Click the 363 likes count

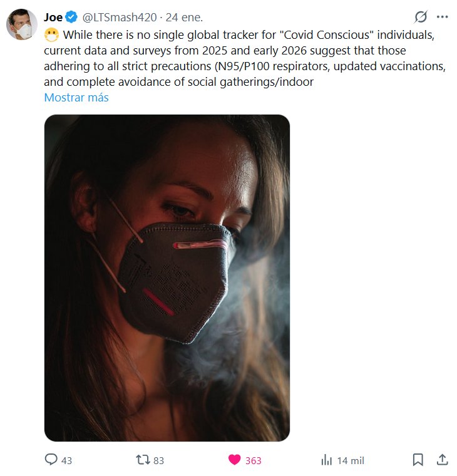pyautogui.click(x=254, y=460)
